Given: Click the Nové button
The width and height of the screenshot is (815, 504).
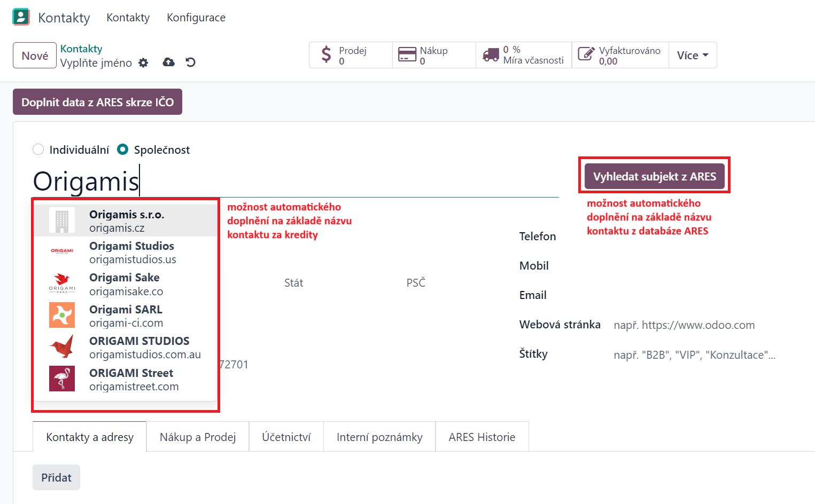Looking at the screenshot, I should 35,56.
